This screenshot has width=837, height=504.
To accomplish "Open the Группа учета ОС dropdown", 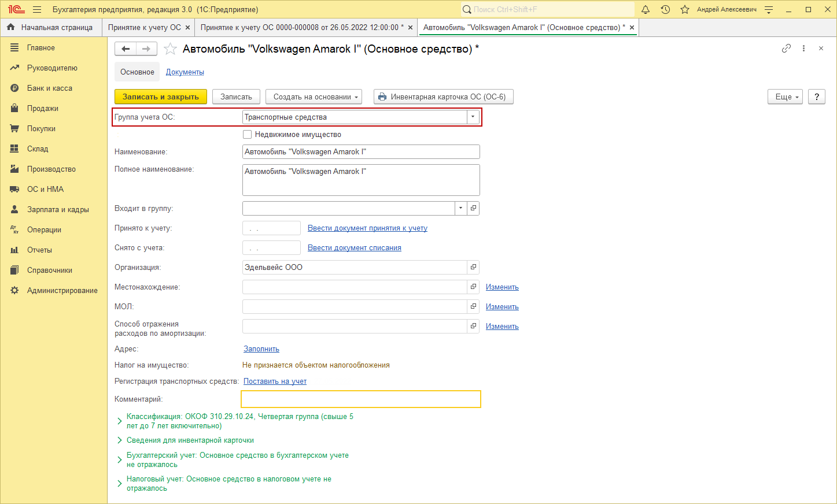I will click(x=473, y=117).
